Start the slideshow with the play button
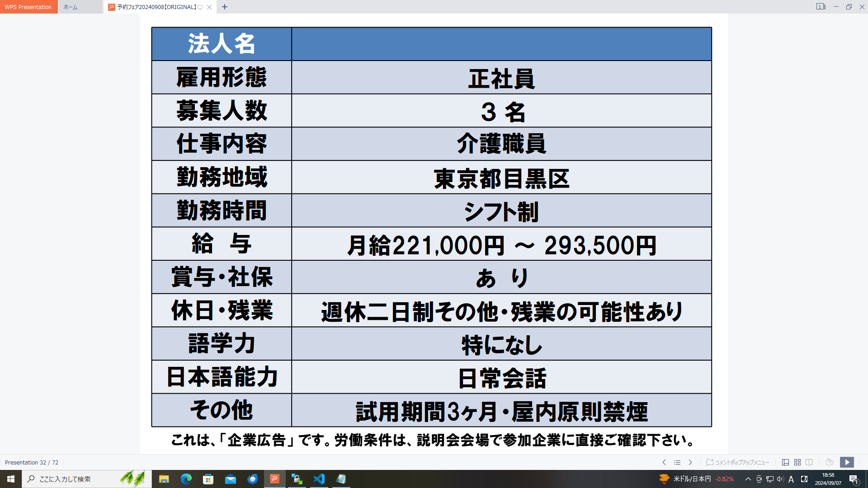Image resolution: width=868 pixels, height=488 pixels. pyautogui.click(x=847, y=462)
